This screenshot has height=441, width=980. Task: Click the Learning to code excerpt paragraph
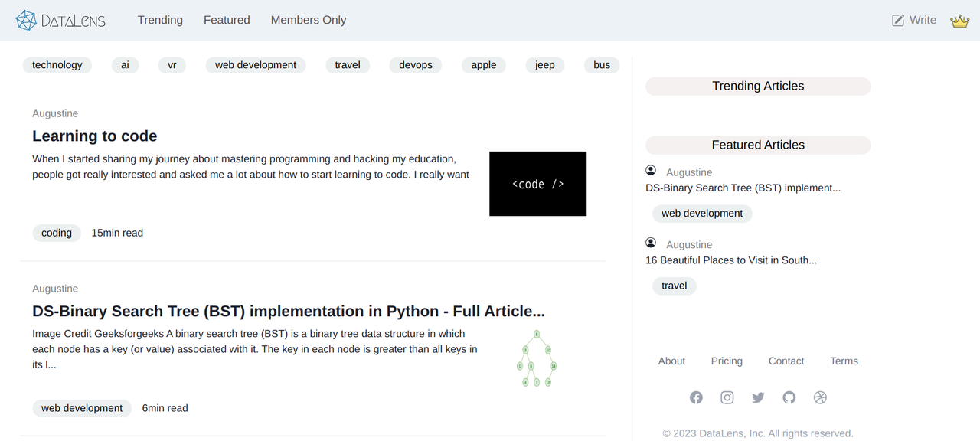[x=250, y=167]
